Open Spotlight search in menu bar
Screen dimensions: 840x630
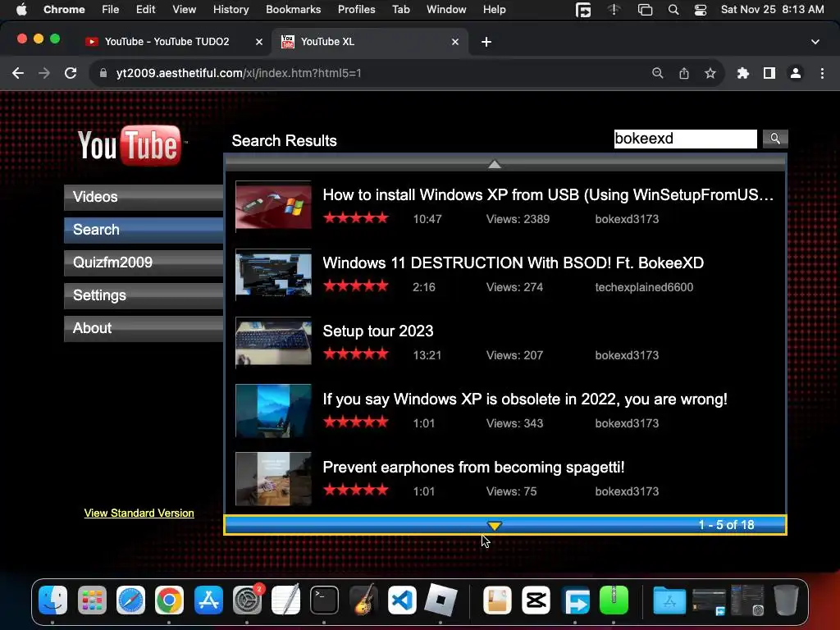[673, 10]
